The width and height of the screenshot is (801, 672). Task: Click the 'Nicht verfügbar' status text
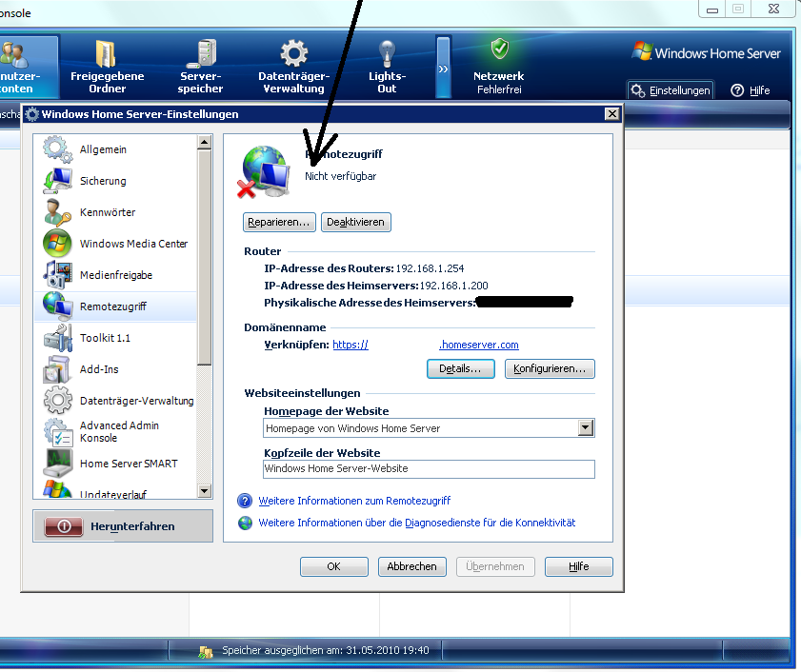341,176
